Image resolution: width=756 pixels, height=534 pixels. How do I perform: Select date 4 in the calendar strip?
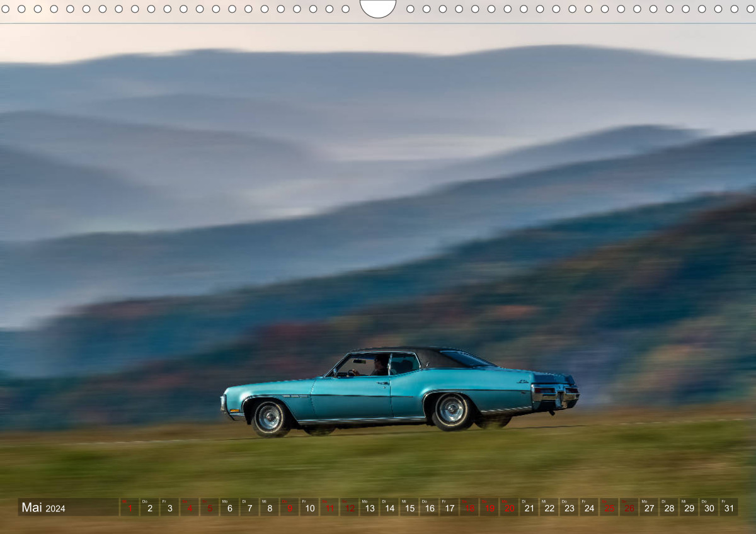[189, 507]
